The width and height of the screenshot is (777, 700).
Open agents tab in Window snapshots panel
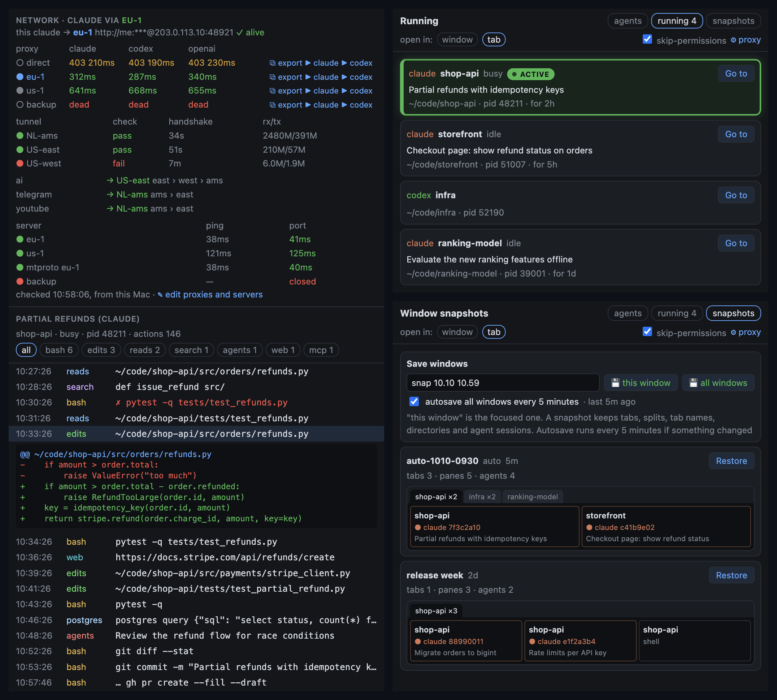coord(628,313)
